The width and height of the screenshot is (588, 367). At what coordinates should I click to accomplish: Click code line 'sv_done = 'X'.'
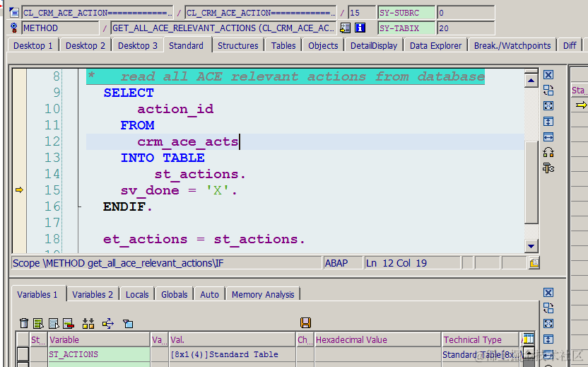click(x=179, y=190)
